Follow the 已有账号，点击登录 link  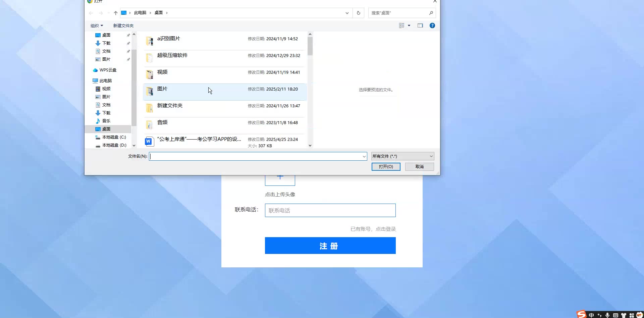tap(373, 229)
